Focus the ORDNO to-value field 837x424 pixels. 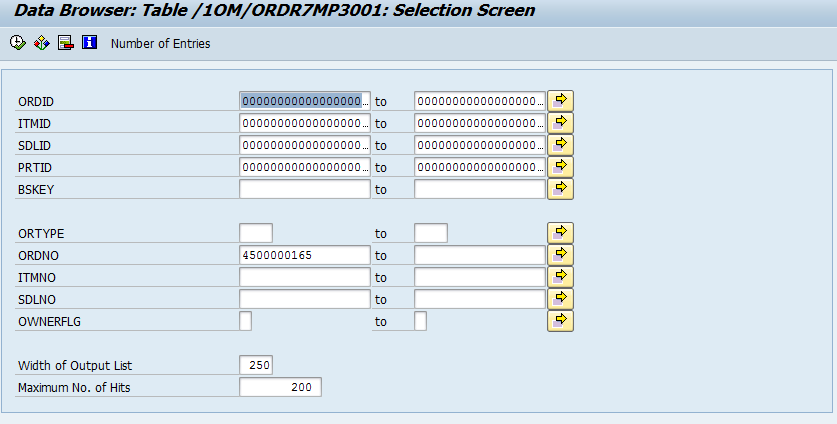[x=480, y=255]
